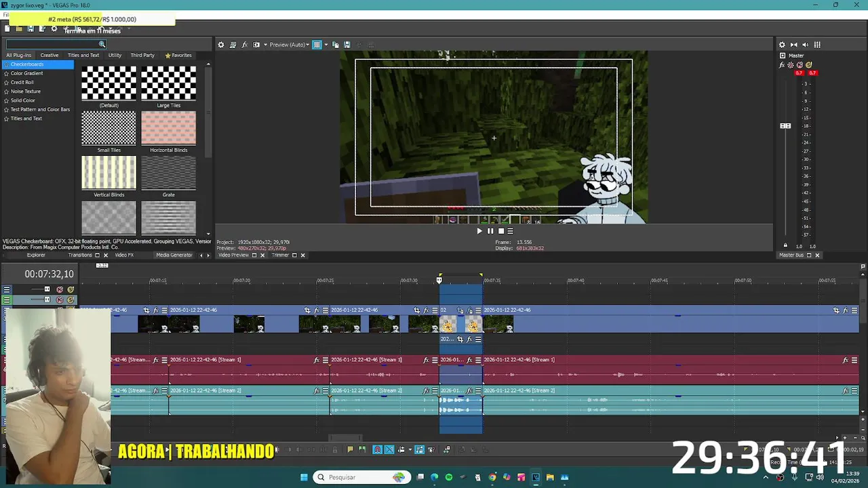Image resolution: width=868 pixels, height=488 pixels.
Task: Toggle Auto Ripple button
Action: tap(401, 449)
